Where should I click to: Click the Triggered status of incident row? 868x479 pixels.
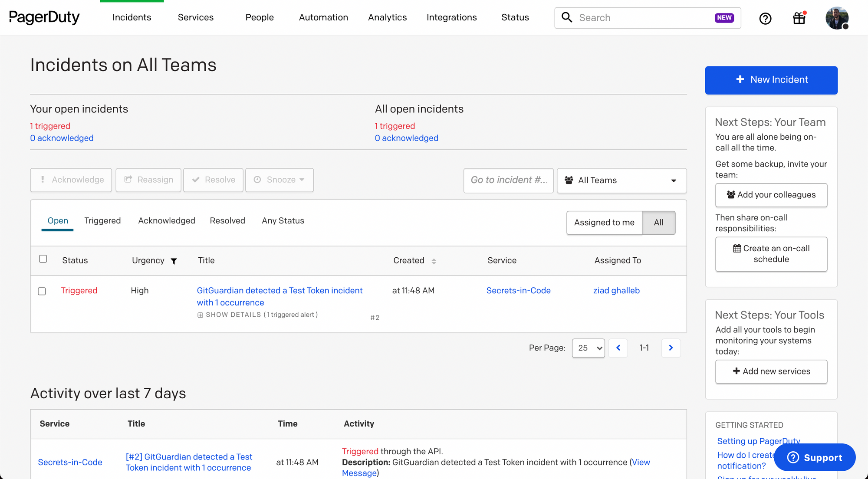pyautogui.click(x=79, y=291)
